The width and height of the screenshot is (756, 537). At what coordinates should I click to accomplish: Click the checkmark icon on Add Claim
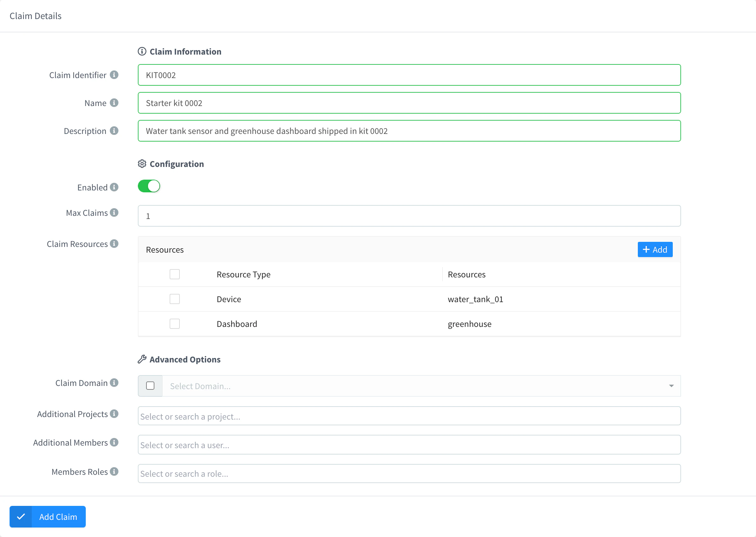click(21, 516)
